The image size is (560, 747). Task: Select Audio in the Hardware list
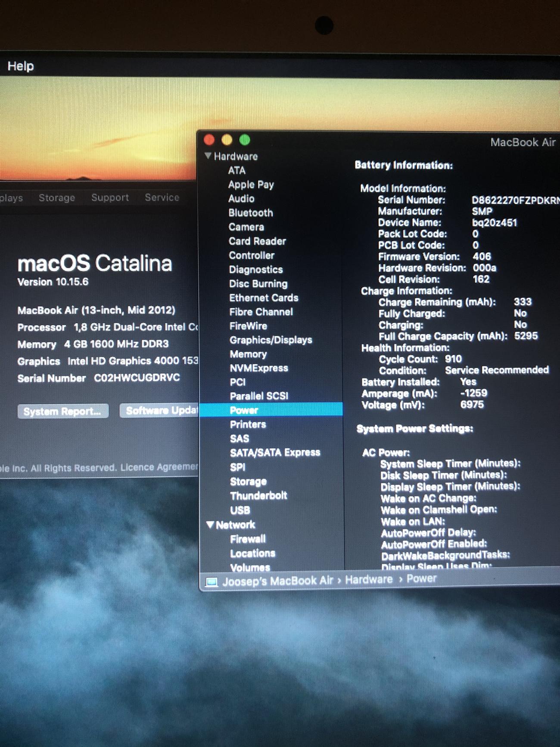tap(241, 199)
